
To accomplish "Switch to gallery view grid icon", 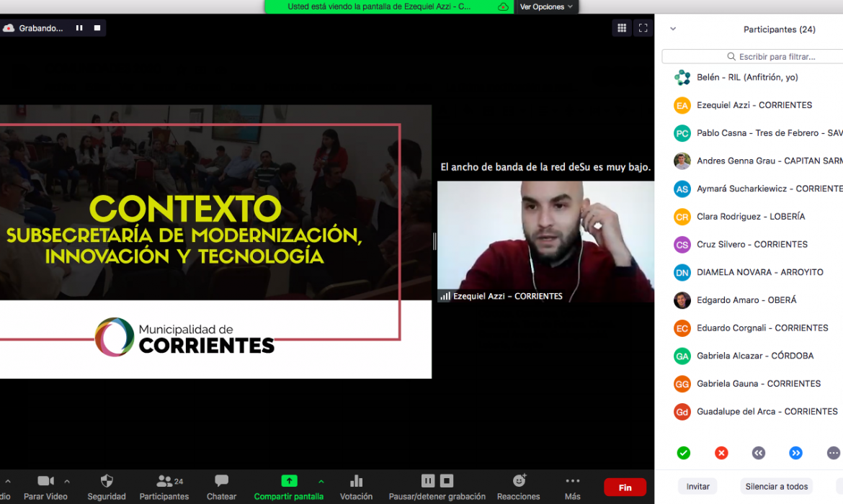I will click(622, 28).
